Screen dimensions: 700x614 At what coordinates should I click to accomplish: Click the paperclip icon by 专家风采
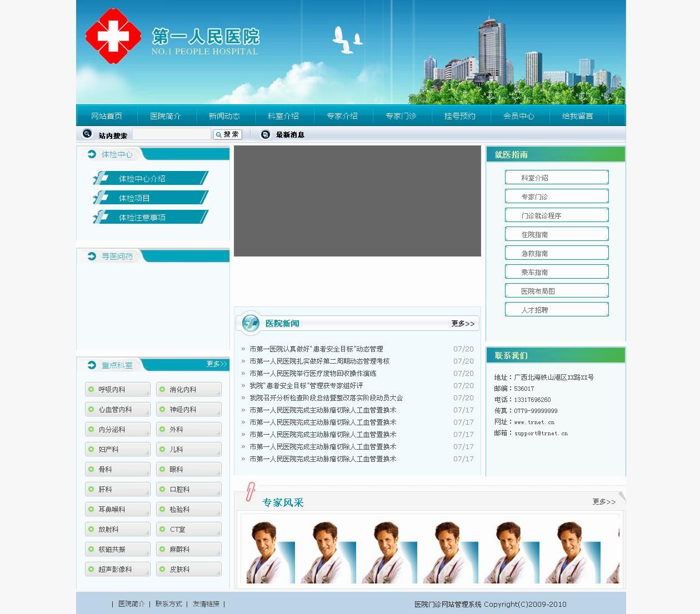250,492
